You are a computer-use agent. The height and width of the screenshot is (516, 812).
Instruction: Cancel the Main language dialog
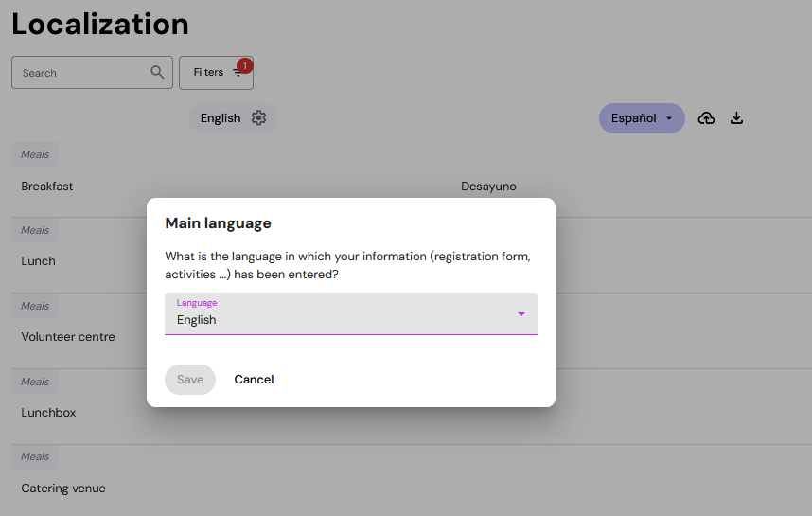[x=254, y=380]
